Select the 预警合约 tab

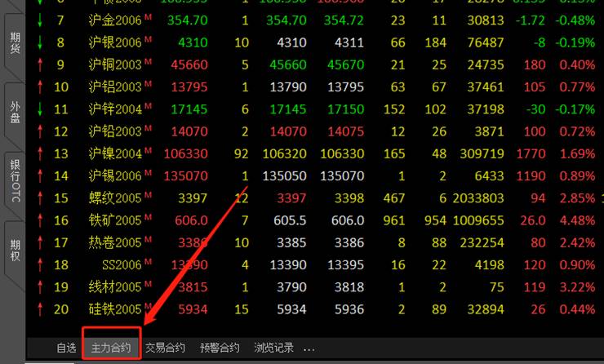(220, 348)
